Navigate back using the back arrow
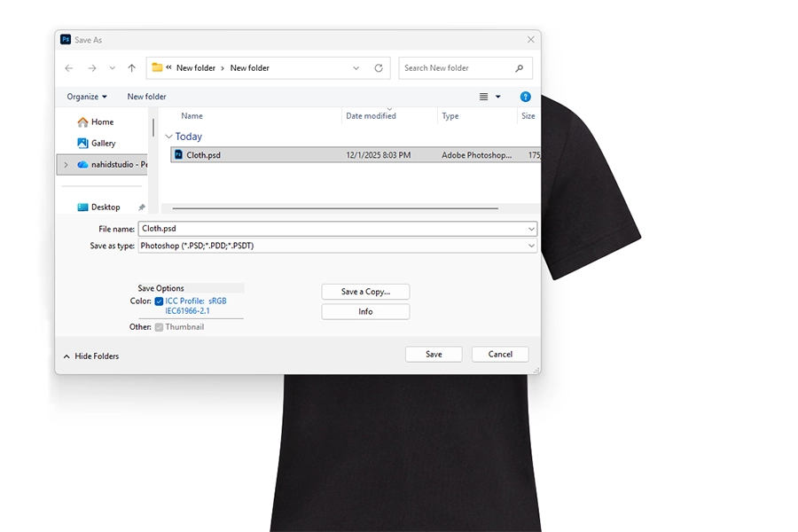The height and width of the screenshot is (532, 798). coord(68,67)
